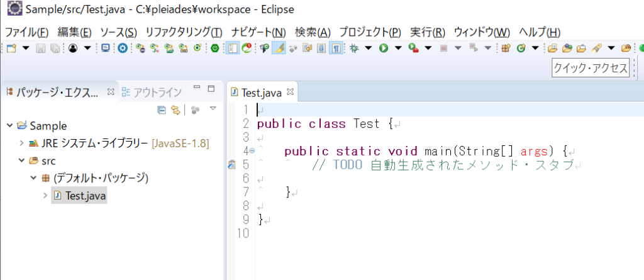Collapse the (デフォルト・パッケージ) node
Viewport: 644px width, 280px height.
[34, 178]
